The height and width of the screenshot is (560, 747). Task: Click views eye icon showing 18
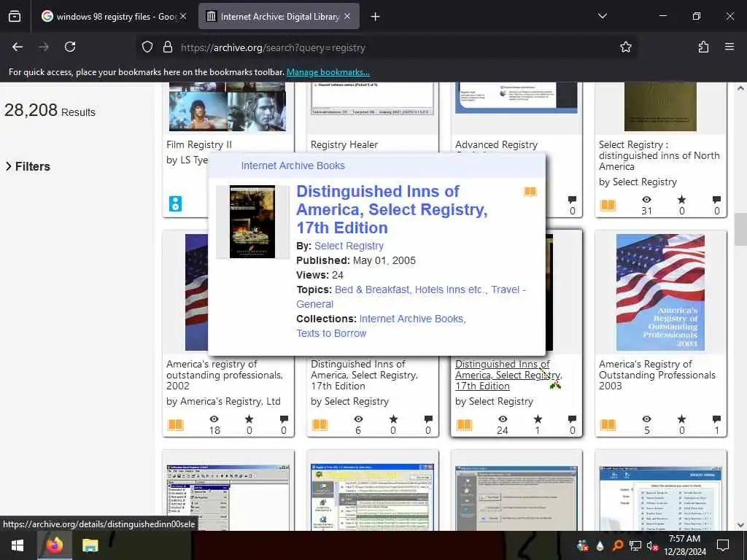tap(214, 419)
